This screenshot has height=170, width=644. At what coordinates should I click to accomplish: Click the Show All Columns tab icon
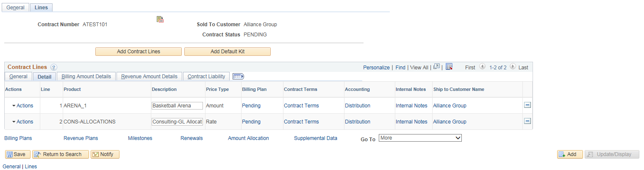[239, 77]
